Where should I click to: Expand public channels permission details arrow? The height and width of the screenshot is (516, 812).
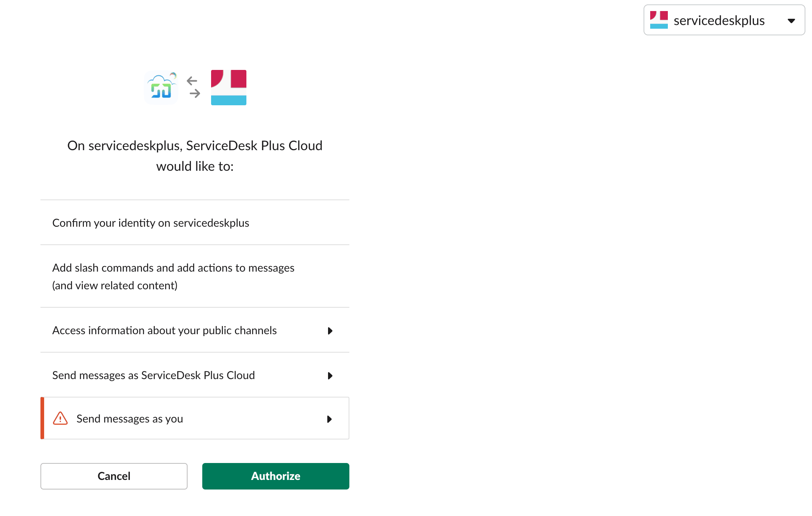[x=330, y=331]
